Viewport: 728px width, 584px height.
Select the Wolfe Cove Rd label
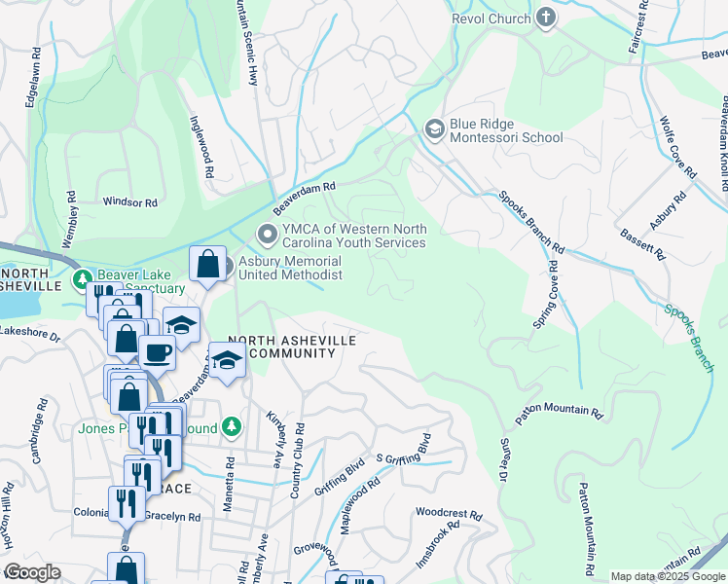click(677, 147)
